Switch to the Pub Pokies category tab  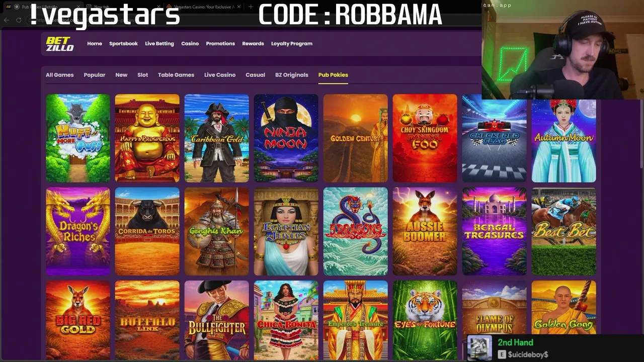333,75
